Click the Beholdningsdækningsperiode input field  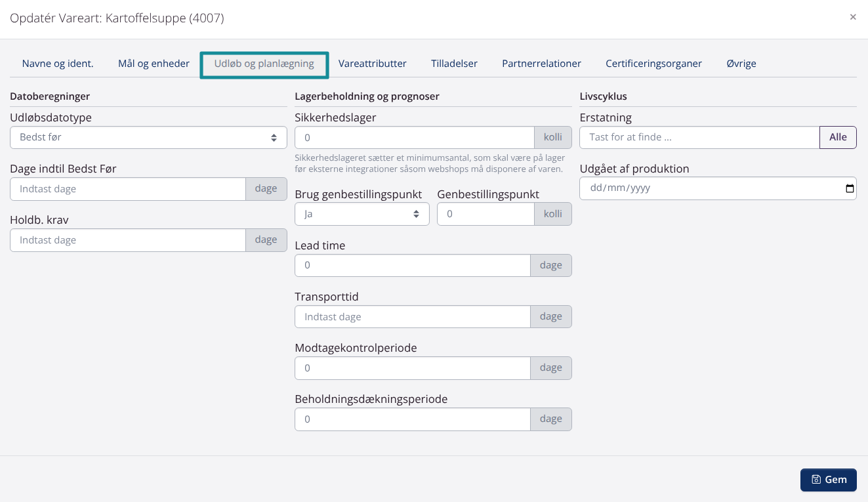tap(413, 419)
